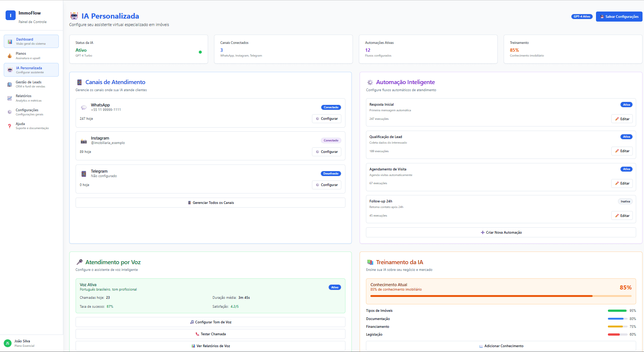
Task: Click the robot icon next to IA Personalizada
Action: click(x=74, y=16)
